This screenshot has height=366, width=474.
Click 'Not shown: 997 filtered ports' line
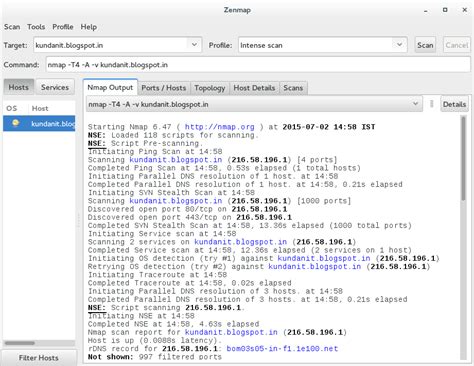click(x=155, y=357)
